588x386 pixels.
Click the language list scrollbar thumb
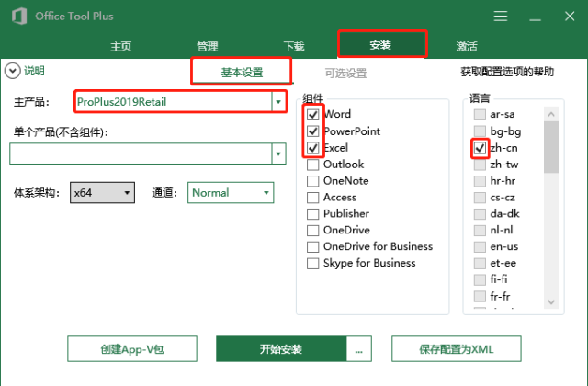coord(551,147)
